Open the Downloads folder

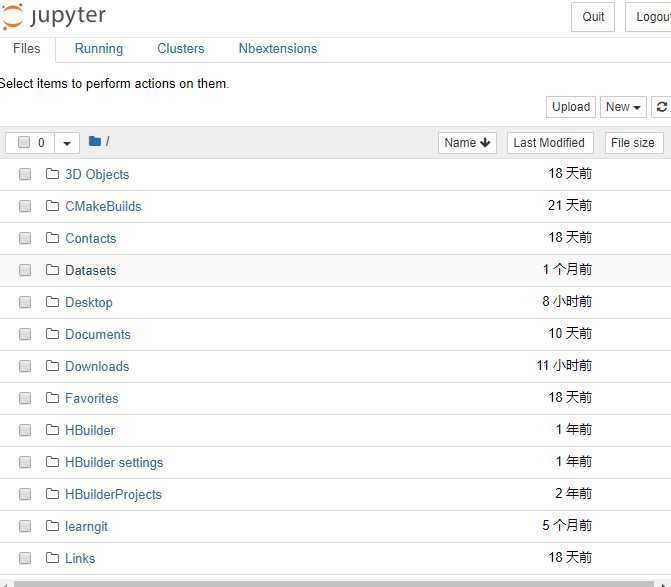pyautogui.click(x=97, y=367)
